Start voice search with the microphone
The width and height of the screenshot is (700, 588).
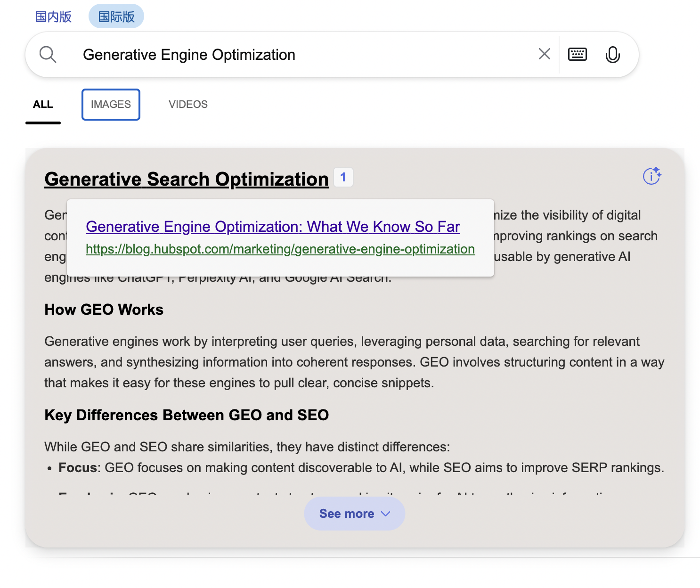coord(612,55)
